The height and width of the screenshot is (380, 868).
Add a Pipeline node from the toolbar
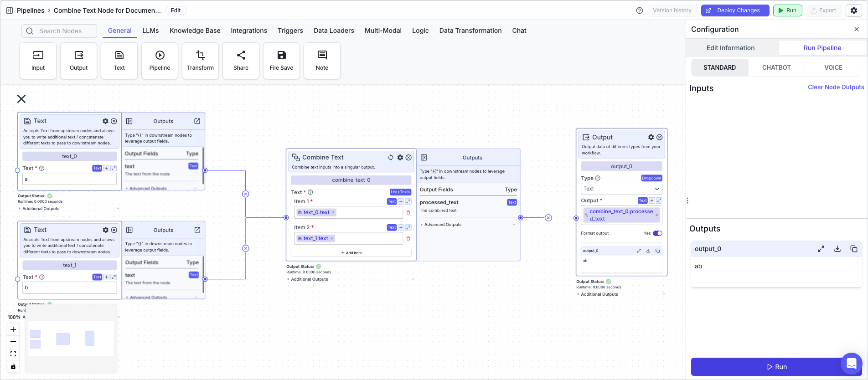click(160, 61)
